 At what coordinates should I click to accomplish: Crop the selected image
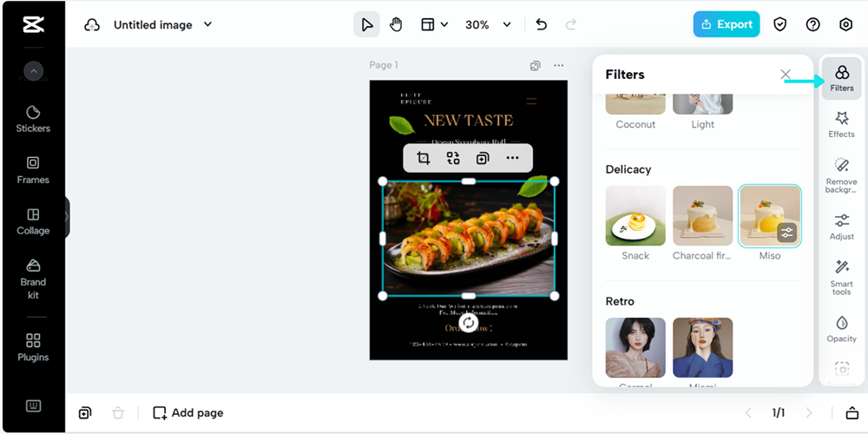click(424, 158)
